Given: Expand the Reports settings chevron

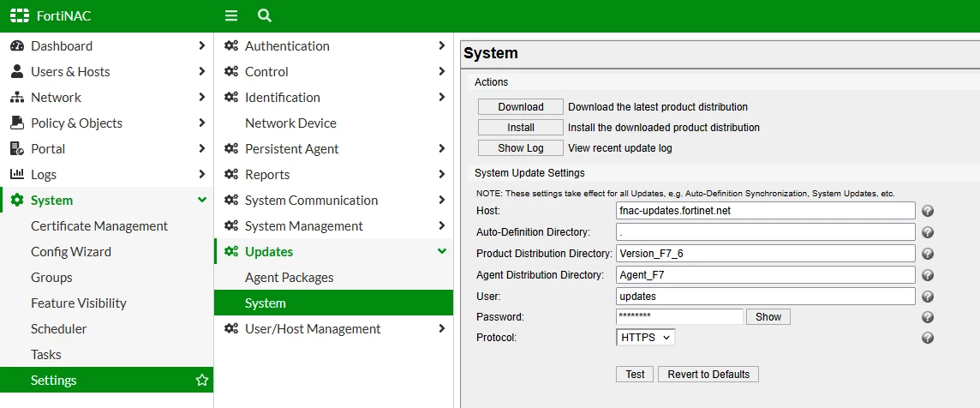Looking at the screenshot, I should click(442, 174).
